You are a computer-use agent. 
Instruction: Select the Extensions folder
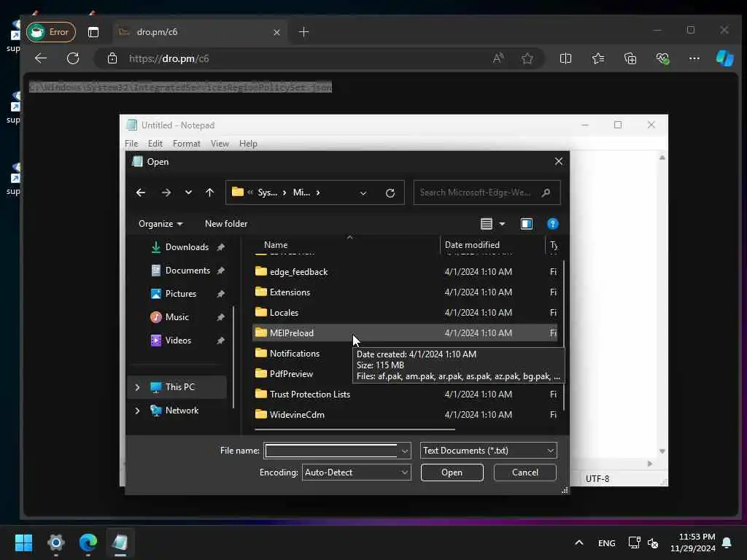tap(405, 292)
